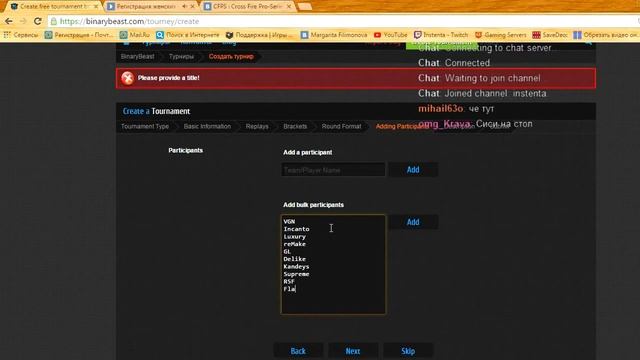This screenshot has width=640, height=360.
Task: Click the Incanto entry in the bulk list
Action: (x=296, y=229)
